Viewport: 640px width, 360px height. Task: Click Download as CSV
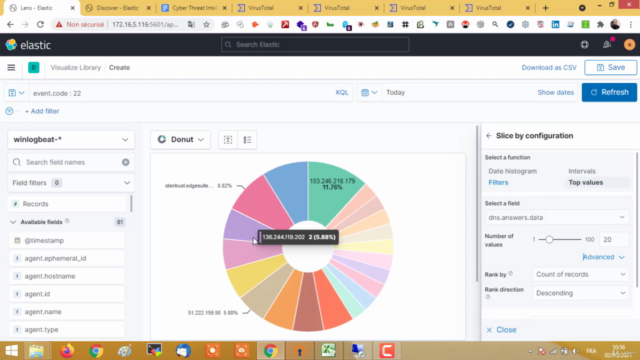549,67
